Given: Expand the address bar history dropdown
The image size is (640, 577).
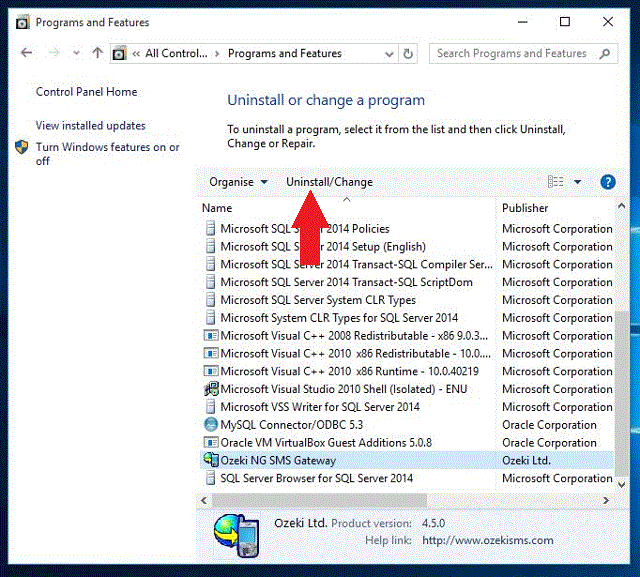Looking at the screenshot, I should click(389, 54).
